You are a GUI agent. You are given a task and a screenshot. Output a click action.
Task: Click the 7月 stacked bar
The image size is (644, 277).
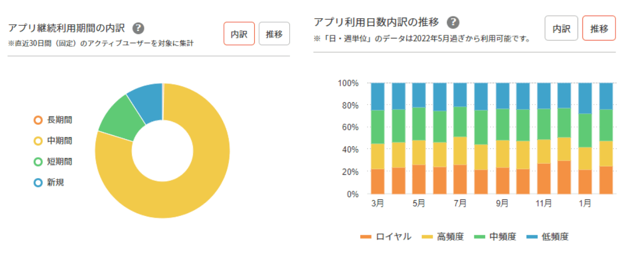click(460, 138)
